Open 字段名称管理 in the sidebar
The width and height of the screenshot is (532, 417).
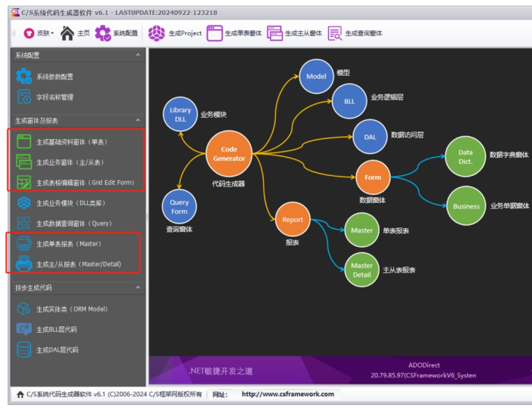click(55, 97)
